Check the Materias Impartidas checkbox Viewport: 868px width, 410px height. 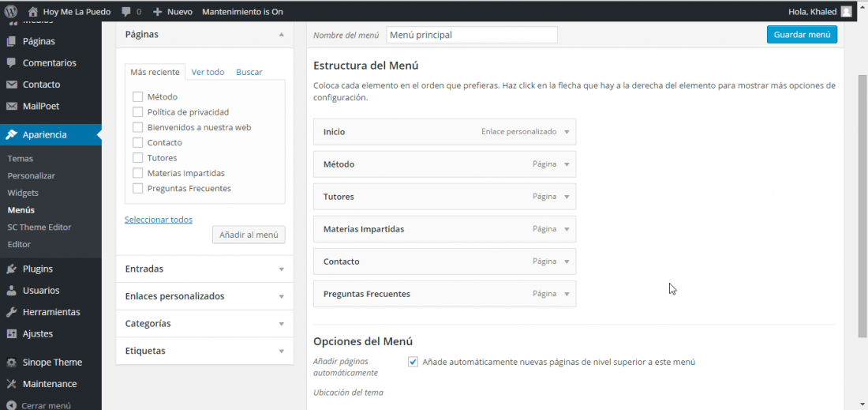138,173
